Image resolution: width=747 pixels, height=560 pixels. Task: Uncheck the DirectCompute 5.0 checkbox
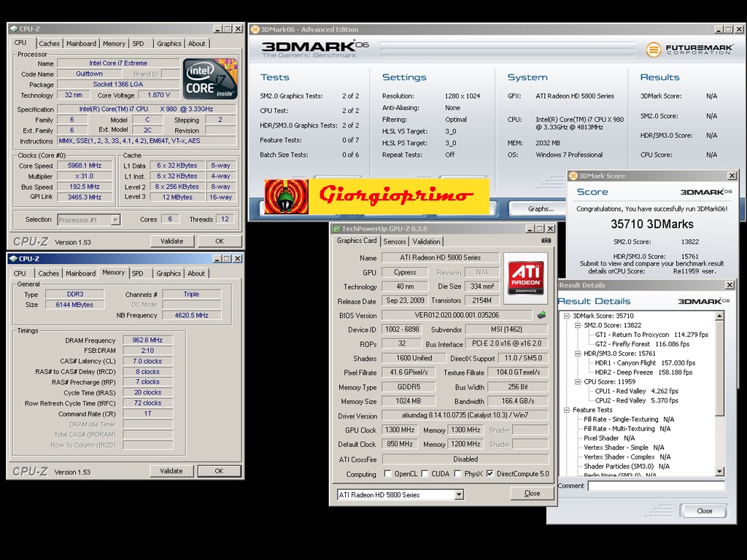point(489,474)
